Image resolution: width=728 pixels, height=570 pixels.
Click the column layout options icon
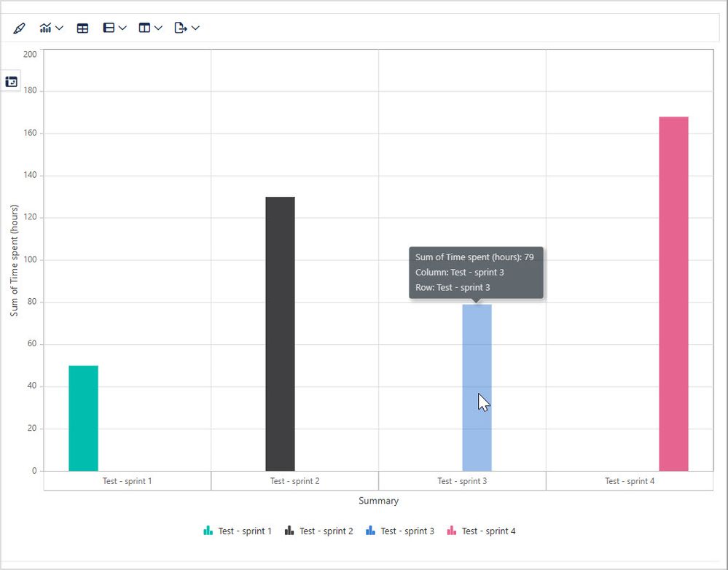point(144,28)
